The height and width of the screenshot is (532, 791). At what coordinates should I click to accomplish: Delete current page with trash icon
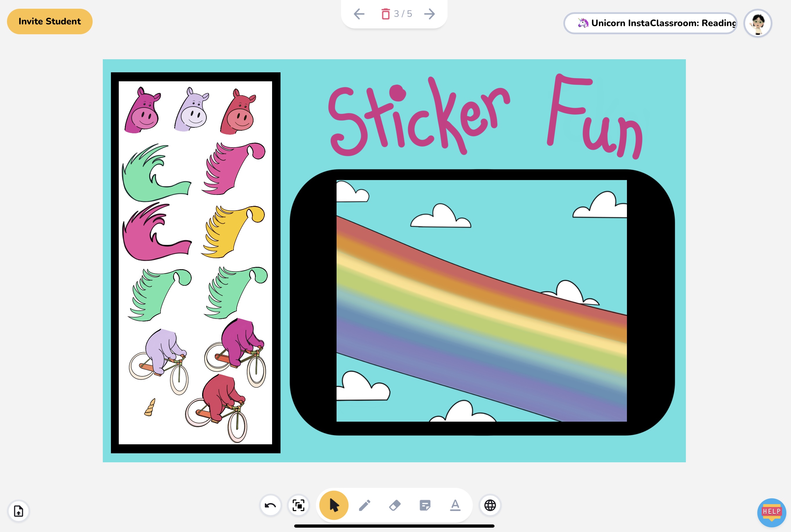[385, 14]
